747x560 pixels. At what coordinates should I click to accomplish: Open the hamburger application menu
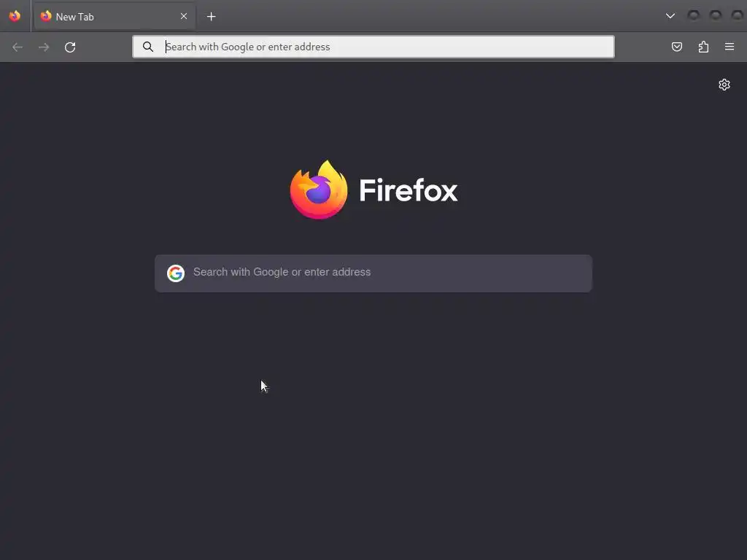click(x=729, y=47)
